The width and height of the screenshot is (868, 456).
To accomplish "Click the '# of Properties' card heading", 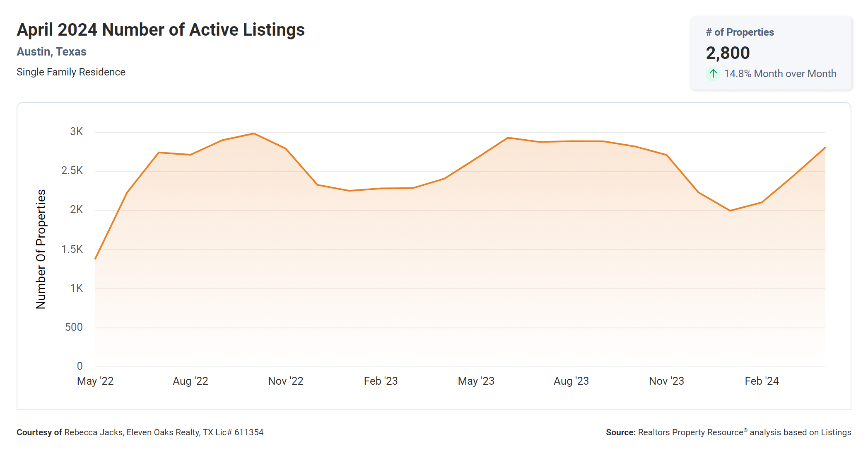I will 740,32.
